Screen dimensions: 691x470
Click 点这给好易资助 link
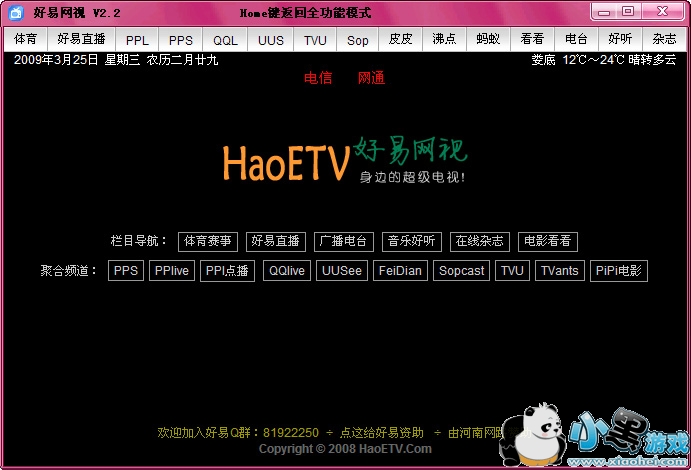pyautogui.click(x=382, y=433)
